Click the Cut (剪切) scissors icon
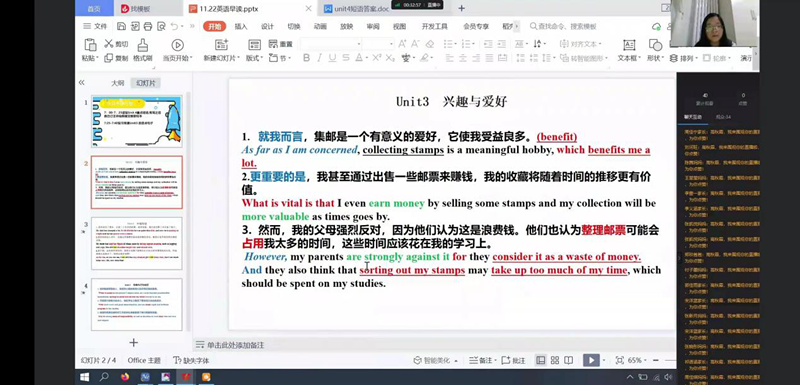 tap(109, 44)
